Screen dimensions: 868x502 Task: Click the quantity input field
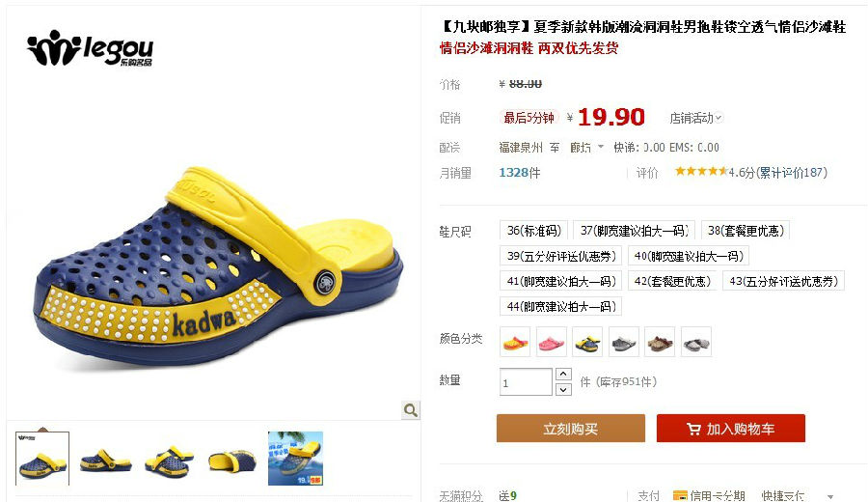pos(526,381)
